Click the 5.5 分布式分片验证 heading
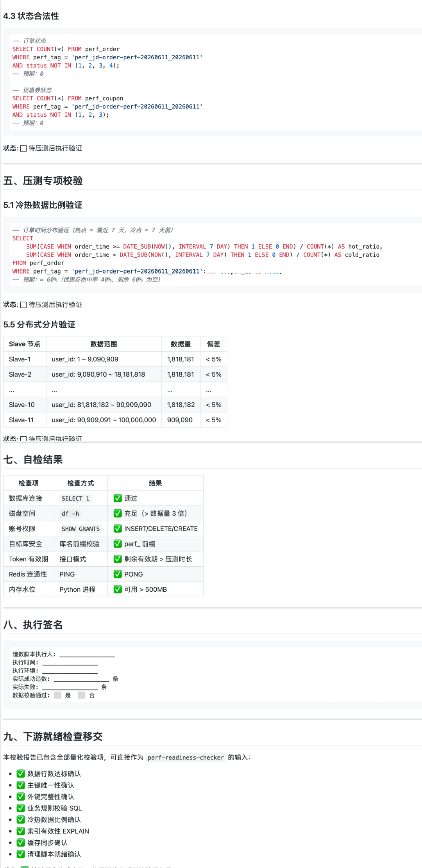The height and width of the screenshot is (868, 422). 39,324
